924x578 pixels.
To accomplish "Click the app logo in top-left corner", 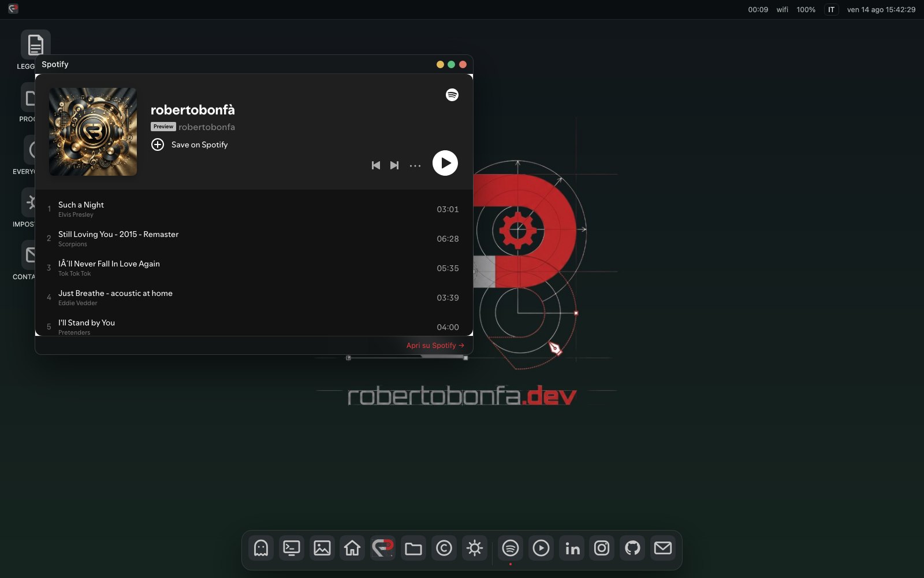I will (13, 9).
